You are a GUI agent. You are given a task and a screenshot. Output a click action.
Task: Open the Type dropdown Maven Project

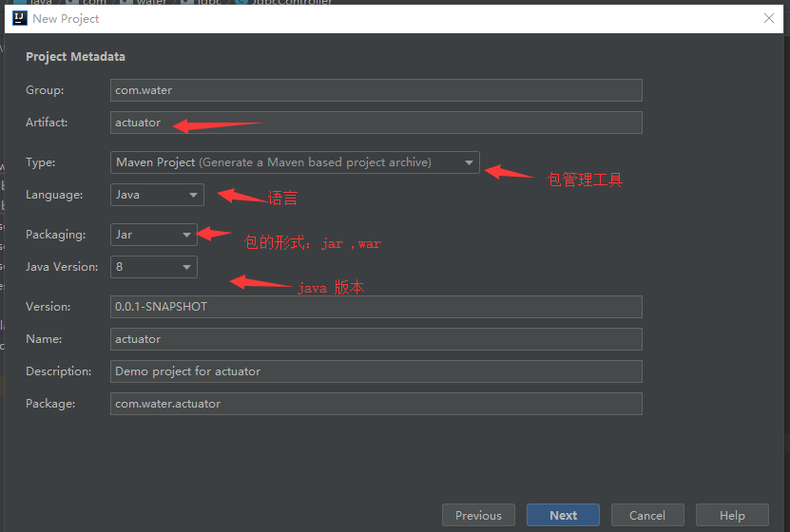tap(295, 162)
